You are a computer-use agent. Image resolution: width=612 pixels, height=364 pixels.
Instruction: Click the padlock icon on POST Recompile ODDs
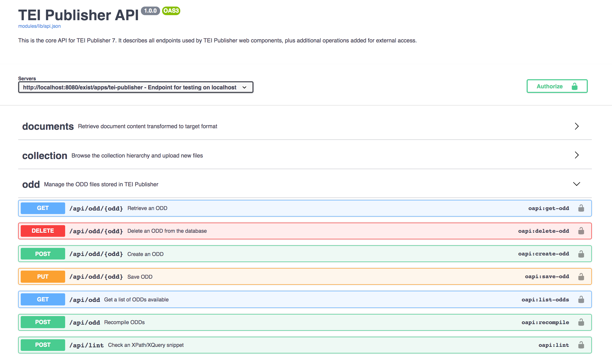(581, 322)
